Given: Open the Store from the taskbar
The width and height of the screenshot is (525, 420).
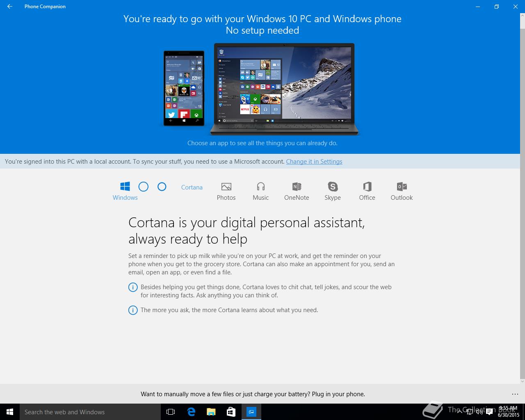Looking at the screenshot, I should pos(231,412).
